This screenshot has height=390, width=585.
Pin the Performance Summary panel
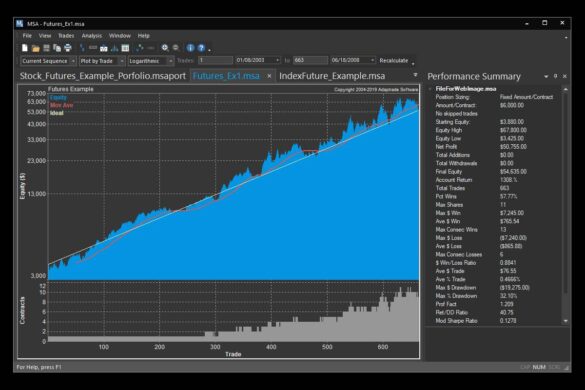pyautogui.click(x=556, y=76)
